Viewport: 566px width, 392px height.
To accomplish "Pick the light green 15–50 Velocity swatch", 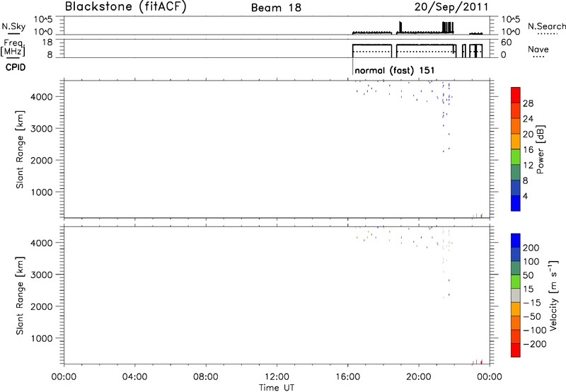I will pos(516,282).
